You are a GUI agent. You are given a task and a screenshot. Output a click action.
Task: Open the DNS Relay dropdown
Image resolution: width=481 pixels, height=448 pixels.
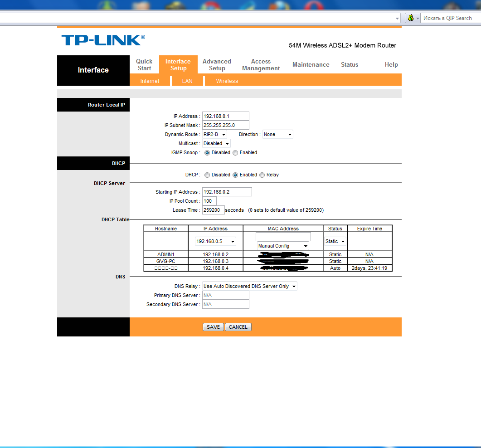[250, 286]
